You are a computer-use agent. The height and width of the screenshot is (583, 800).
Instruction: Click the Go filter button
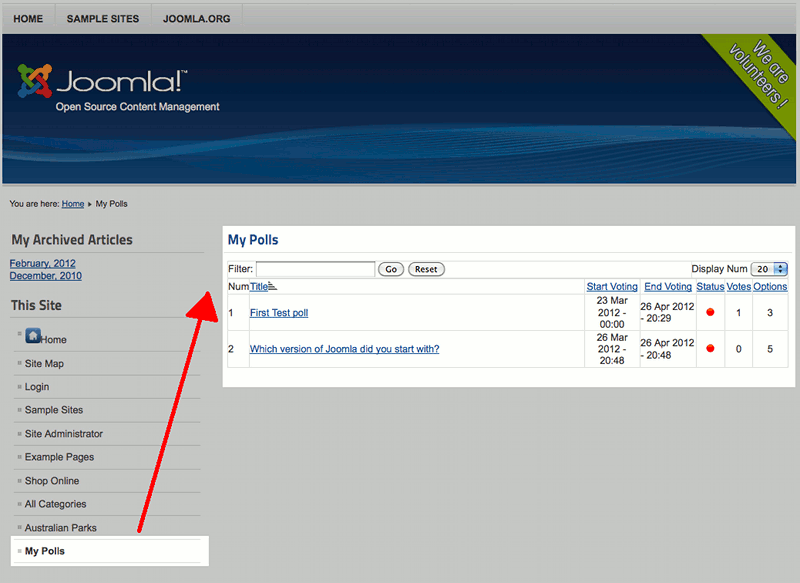point(391,269)
